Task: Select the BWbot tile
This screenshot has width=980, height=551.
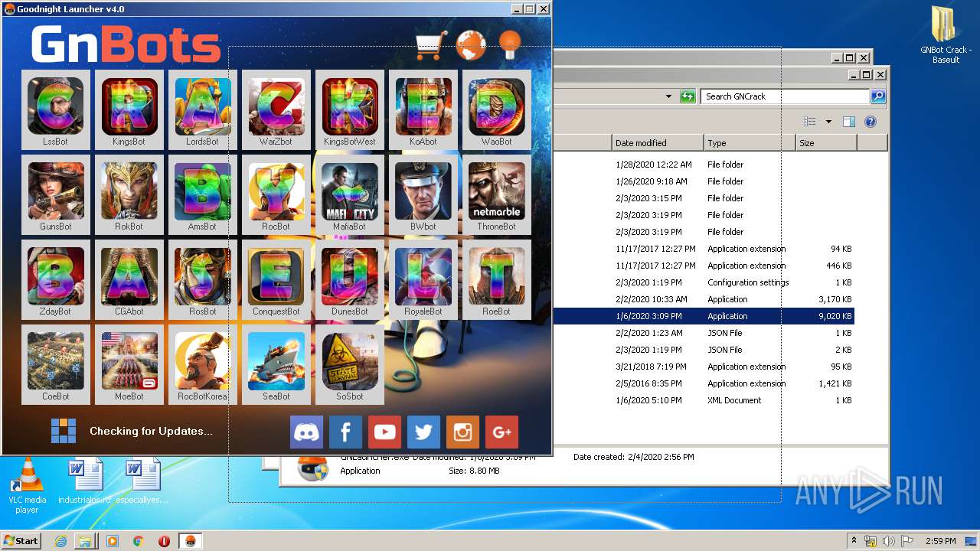Action: [423, 194]
